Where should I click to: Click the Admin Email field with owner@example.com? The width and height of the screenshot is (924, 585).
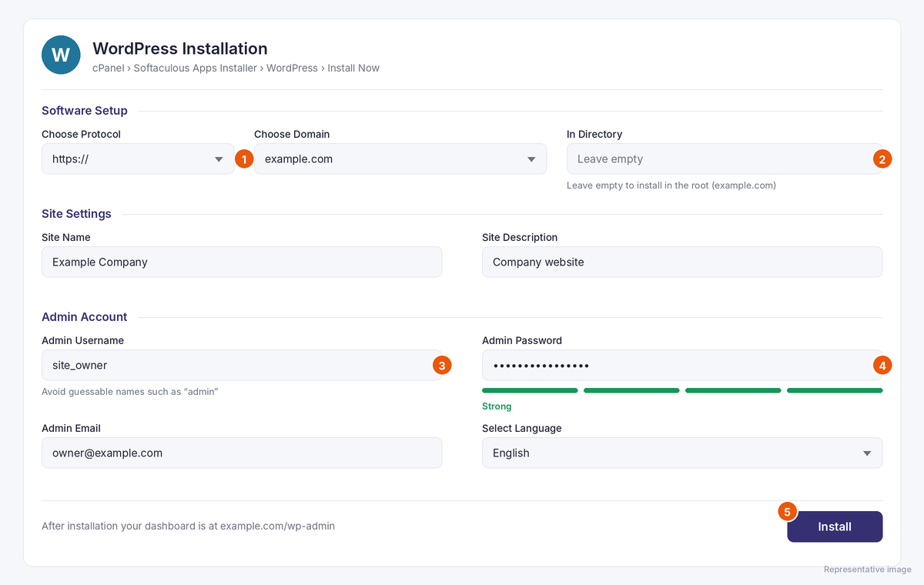[x=242, y=453]
